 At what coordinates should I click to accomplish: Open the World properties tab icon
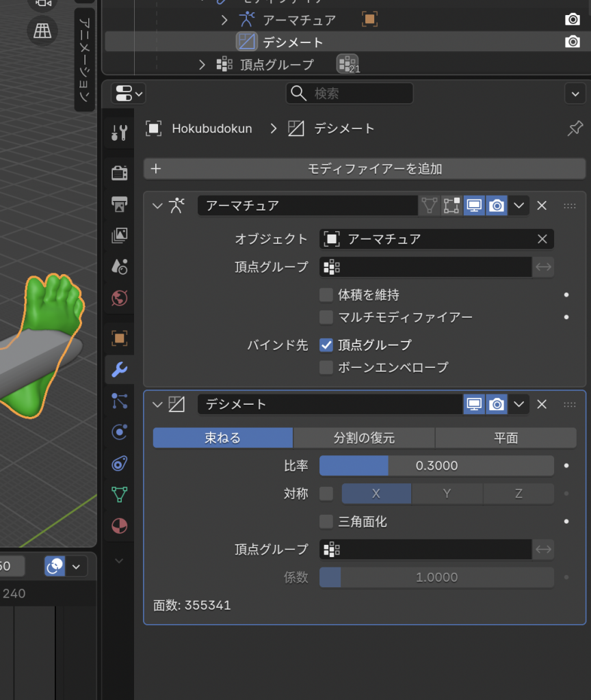[119, 298]
